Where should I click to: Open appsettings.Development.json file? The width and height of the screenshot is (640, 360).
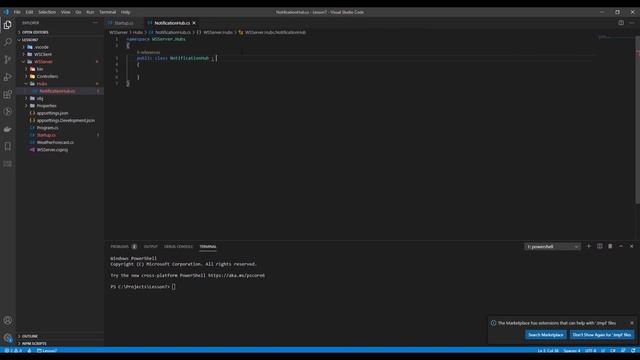[x=65, y=120]
